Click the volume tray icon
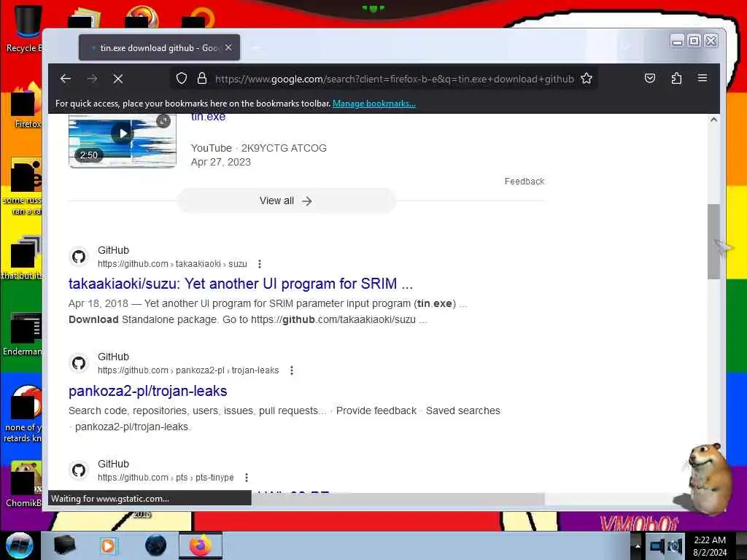This screenshot has height=560, width=747. tap(675, 545)
